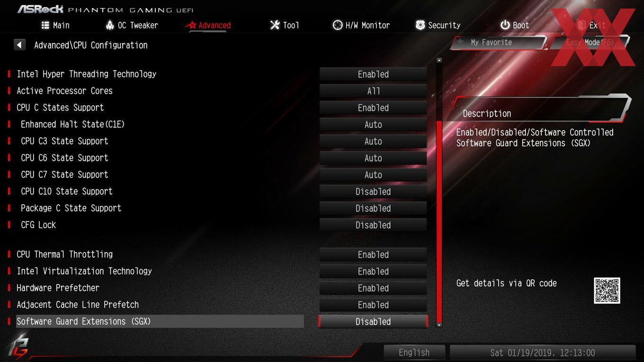Click the back arrow beside Advanced\CPU Configuration
This screenshot has height=362, width=644.
(19, 45)
